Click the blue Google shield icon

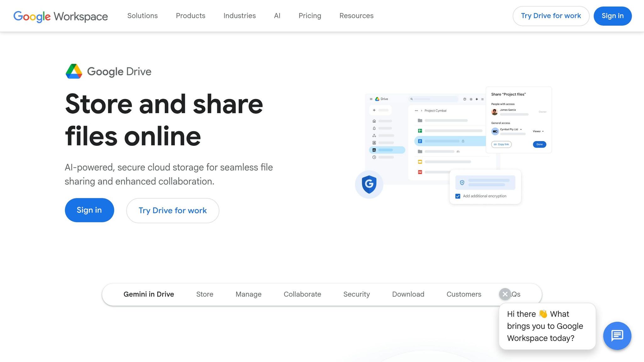(x=369, y=184)
